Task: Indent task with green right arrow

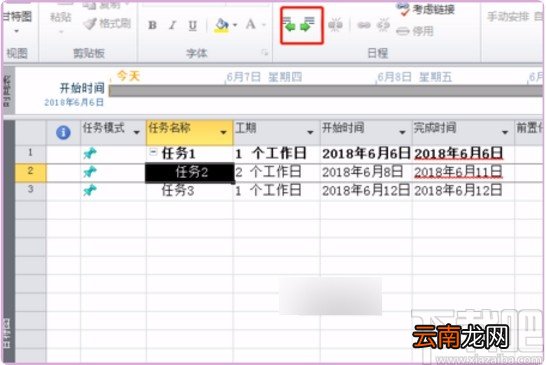Action: [x=307, y=25]
